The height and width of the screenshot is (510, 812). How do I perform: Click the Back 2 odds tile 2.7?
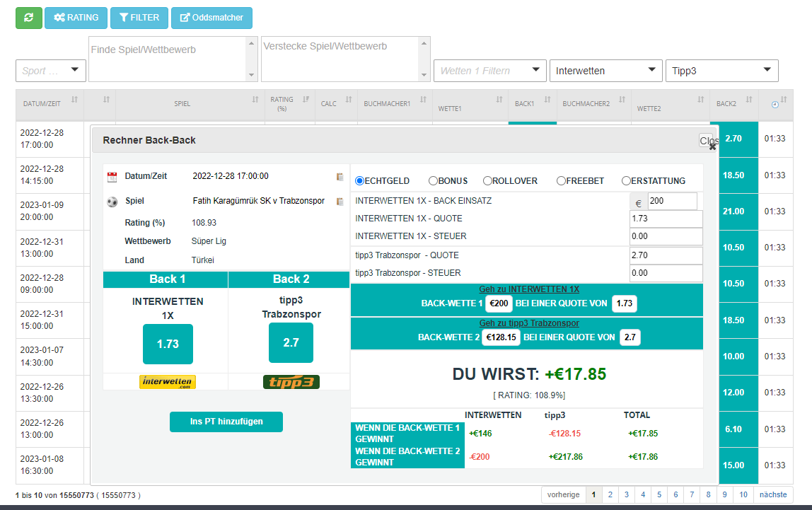click(x=291, y=343)
